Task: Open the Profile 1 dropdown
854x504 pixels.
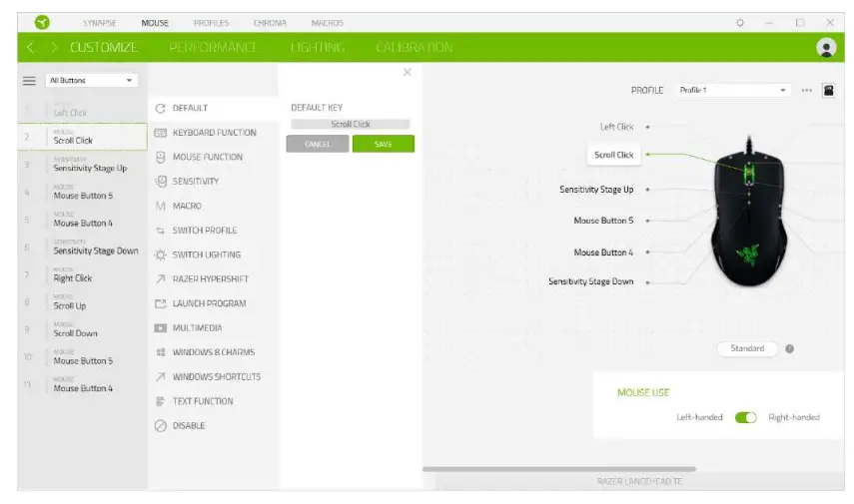Action: (x=732, y=91)
